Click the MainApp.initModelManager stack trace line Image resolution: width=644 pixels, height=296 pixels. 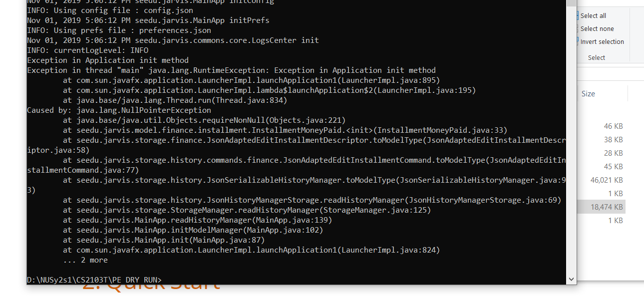(x=193, y=230)
